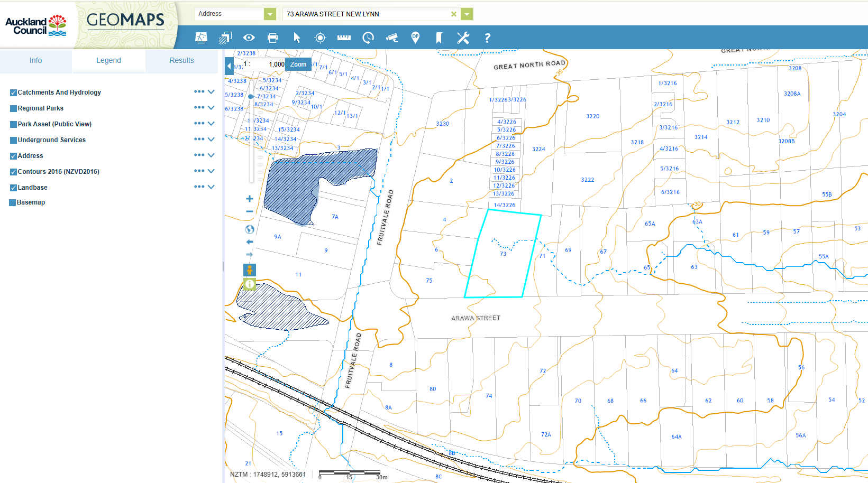Zoom to full extent with globe icon

[x=250, y=229]
